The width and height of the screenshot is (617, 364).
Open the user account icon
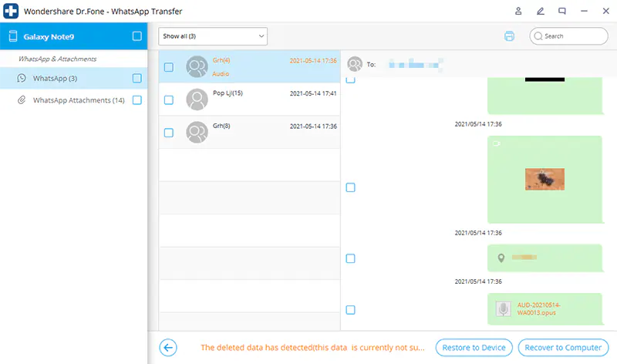point(518,11)
